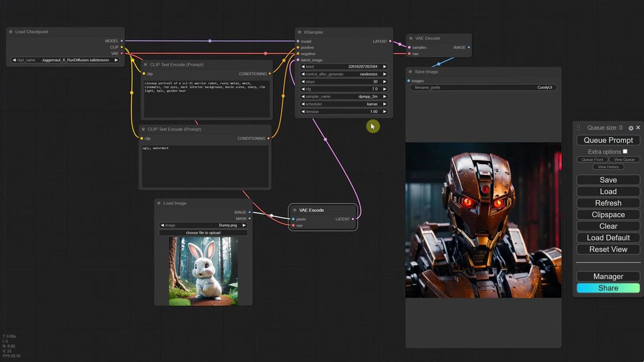
Task: Collapse the Save Image node via its dot
Action: tap(410, 71)
